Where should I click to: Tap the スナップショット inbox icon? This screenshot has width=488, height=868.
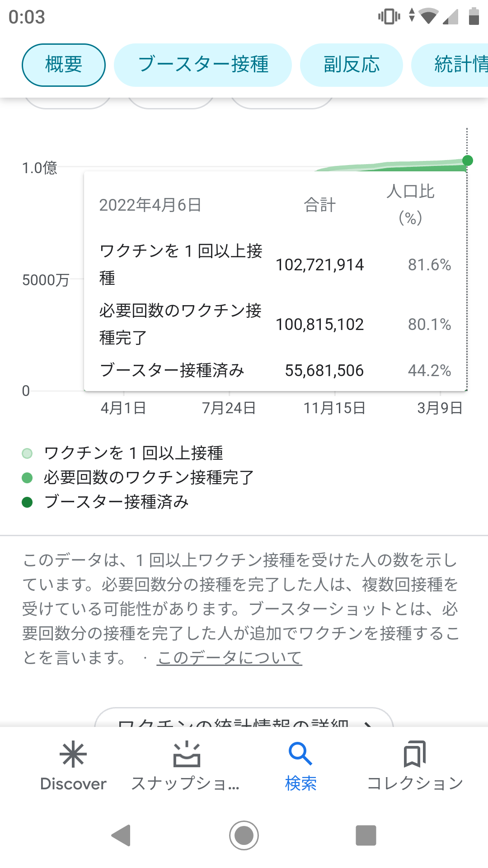[x=187, y=754]
